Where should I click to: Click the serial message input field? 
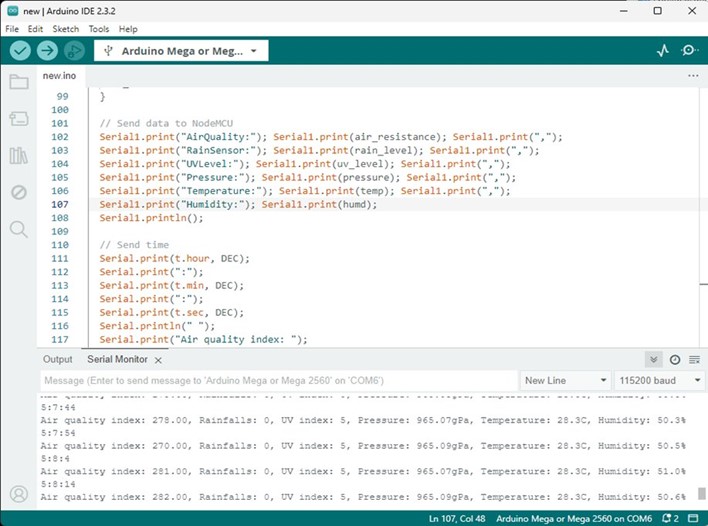[279, 381]
